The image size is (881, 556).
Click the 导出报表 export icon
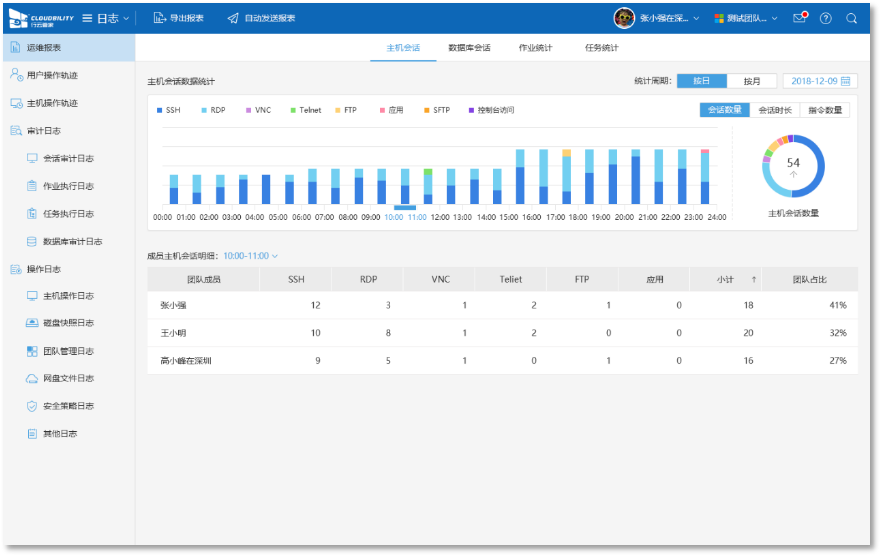158,18
